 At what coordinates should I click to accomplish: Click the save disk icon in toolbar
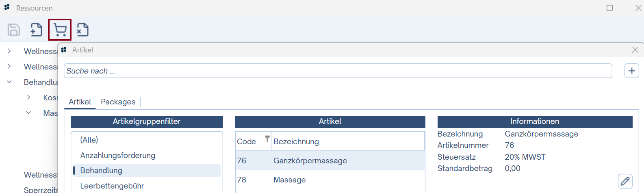[x=14, y=30]
